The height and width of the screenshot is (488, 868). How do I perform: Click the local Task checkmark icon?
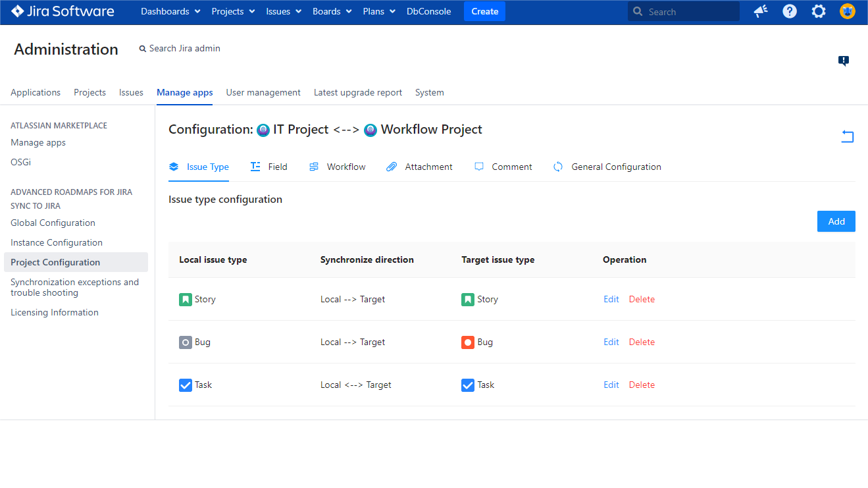coord(186,385)
